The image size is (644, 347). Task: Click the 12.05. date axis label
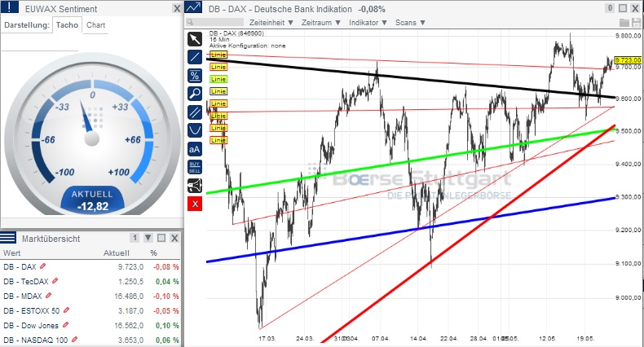pos(548,338)
